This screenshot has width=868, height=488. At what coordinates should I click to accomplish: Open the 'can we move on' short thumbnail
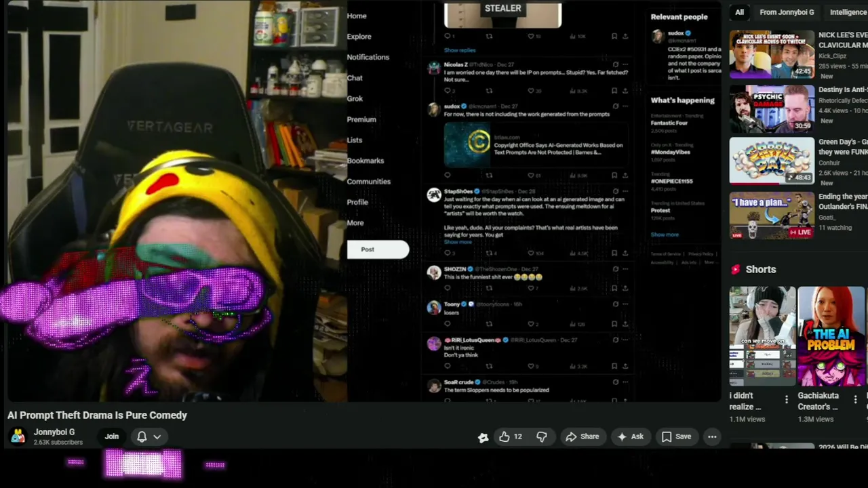(x=762, y=336)
